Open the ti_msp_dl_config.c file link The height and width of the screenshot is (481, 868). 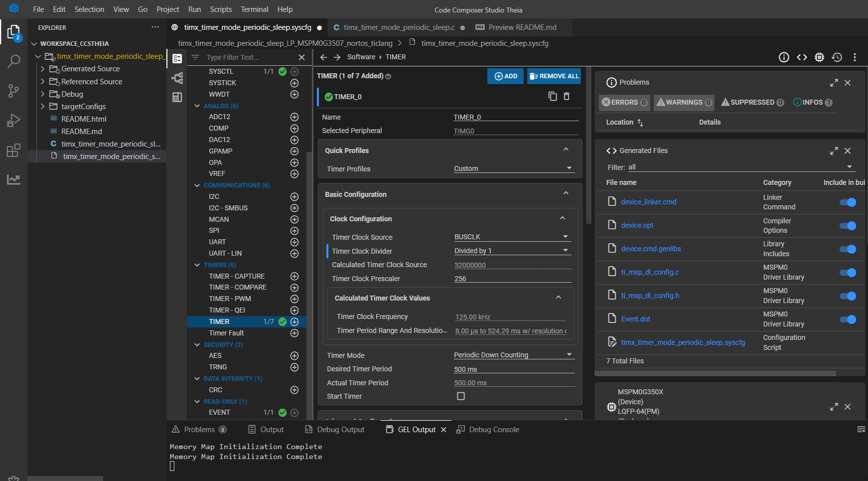650,272
